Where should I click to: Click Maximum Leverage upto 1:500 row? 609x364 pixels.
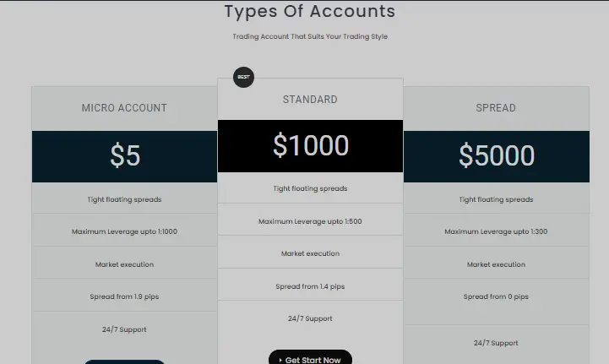click(x=310, y=221)
